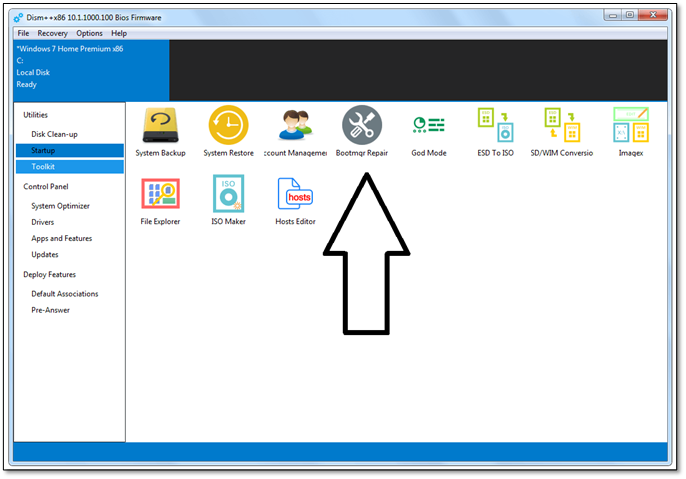Open the File menu
The width and height of the screenshot is (686, 479).
tap(23, 33)
